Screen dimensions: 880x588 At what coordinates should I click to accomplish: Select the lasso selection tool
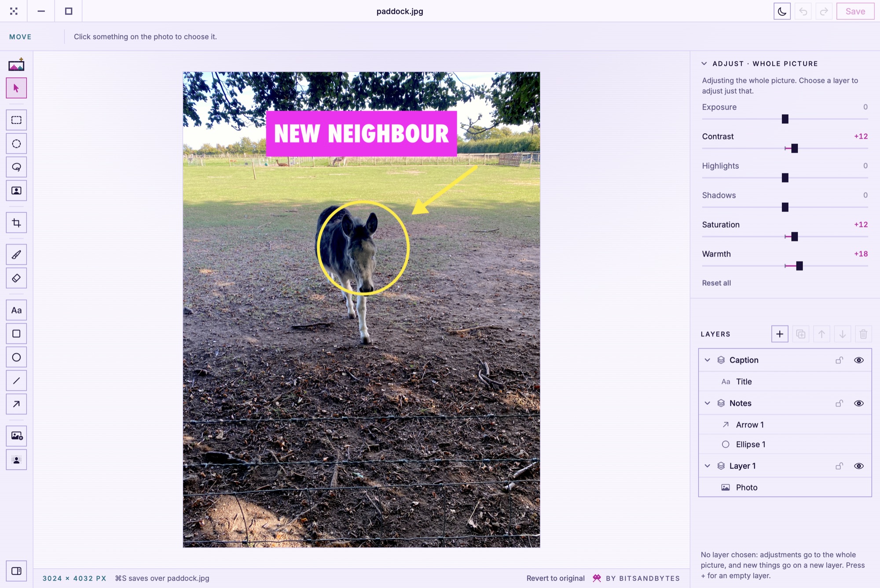(16, 167)
